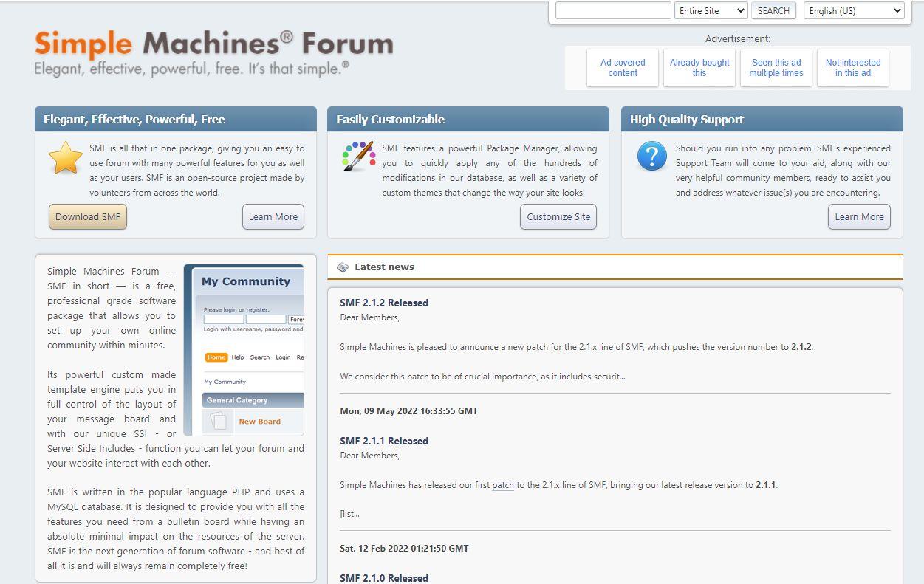The height and width of the screenshot is (584, 924).
Task: Open the My Community forum screenshot thumbnail
Action: [x=244, y=350]
